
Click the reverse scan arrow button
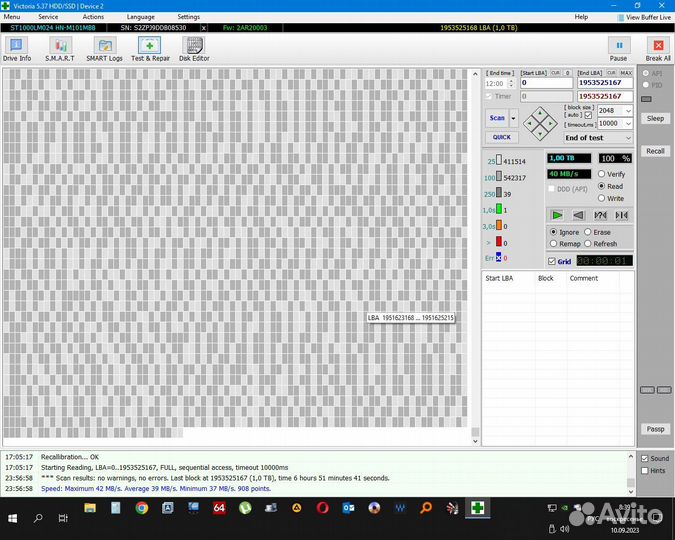579,215
